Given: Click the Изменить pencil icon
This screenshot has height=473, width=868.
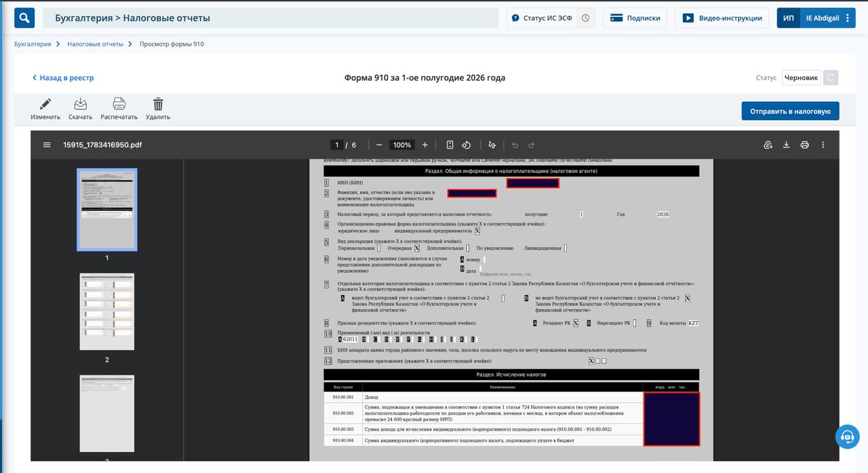Looking at the screenshot, I should coord(45,104).
